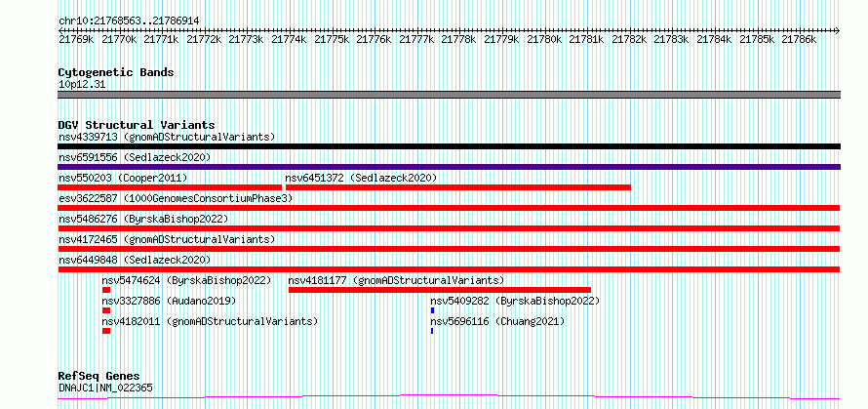Screen dimensions: 868x409
Task: Click the 21770k ruler tick label
Action: tap(119, 39)
